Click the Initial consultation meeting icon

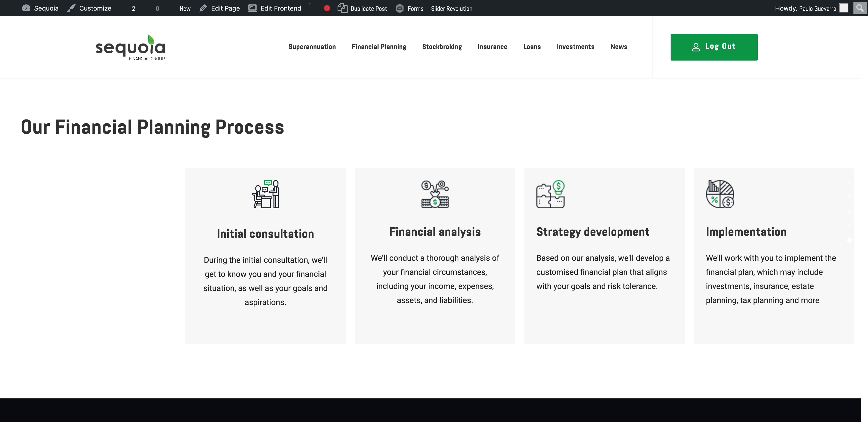265,194
